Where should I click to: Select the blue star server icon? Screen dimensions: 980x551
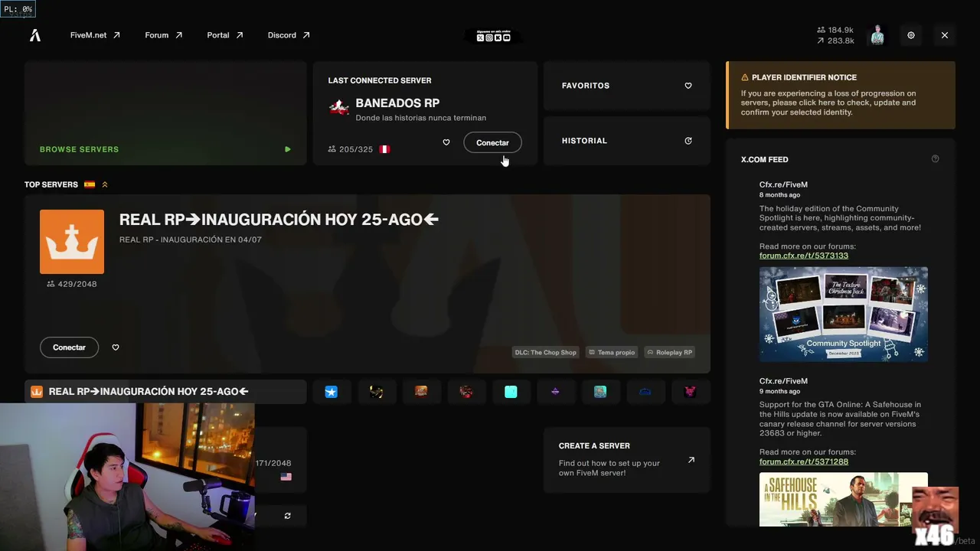click(332, 392)
